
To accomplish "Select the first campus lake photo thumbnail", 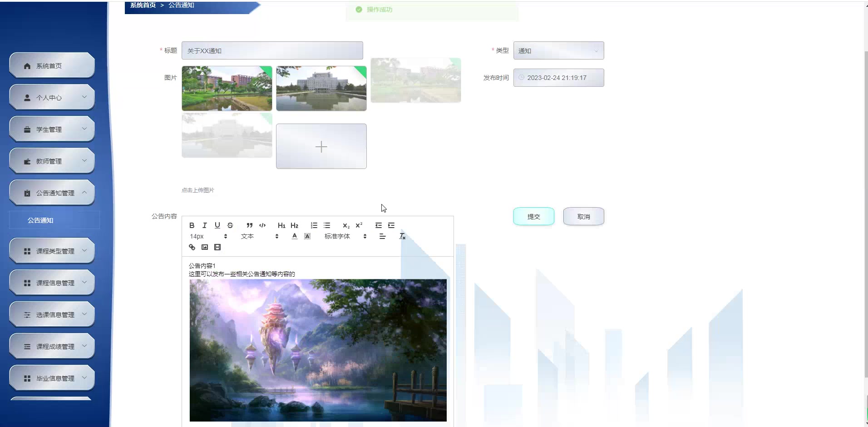I will coord(227,89).
